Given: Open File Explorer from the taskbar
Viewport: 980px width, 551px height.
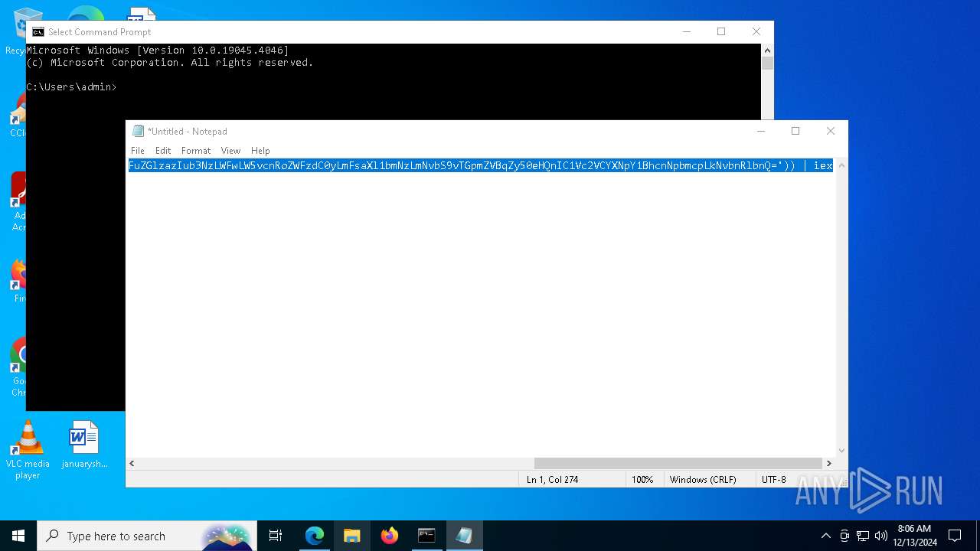Looking at the screenshot, I should point(352,536).
